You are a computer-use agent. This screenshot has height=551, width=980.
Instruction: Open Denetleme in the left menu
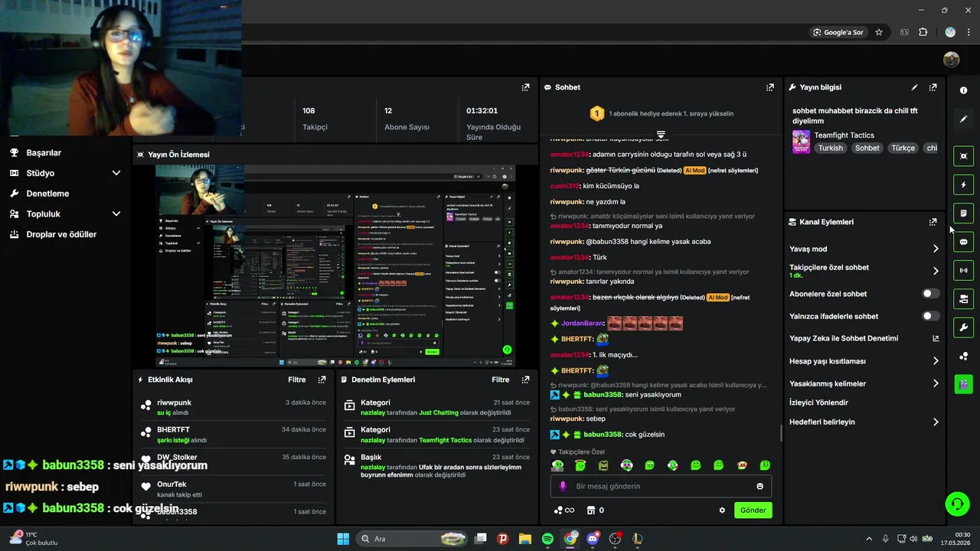[x=47, y=194]
